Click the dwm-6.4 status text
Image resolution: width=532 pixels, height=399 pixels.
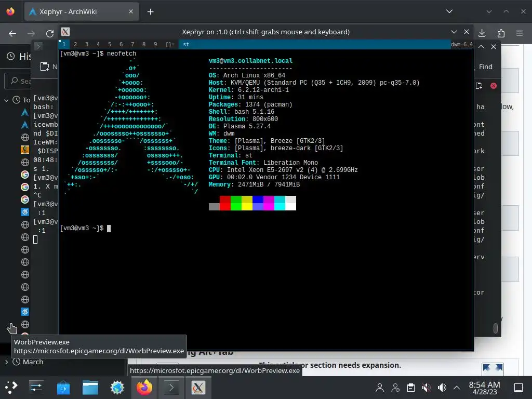click(x=461, y=44)
